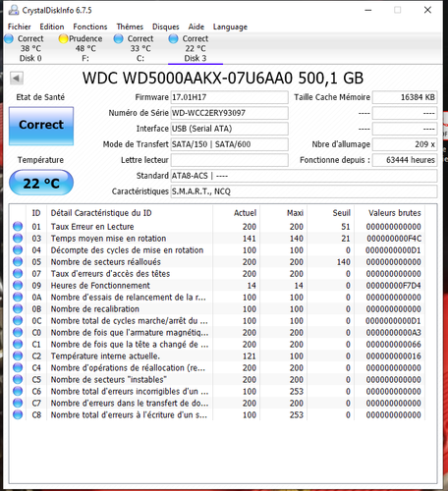Click the Firmware field 17.01H17
Viewport: 448px width, 491px height.
tap(229, 97)
